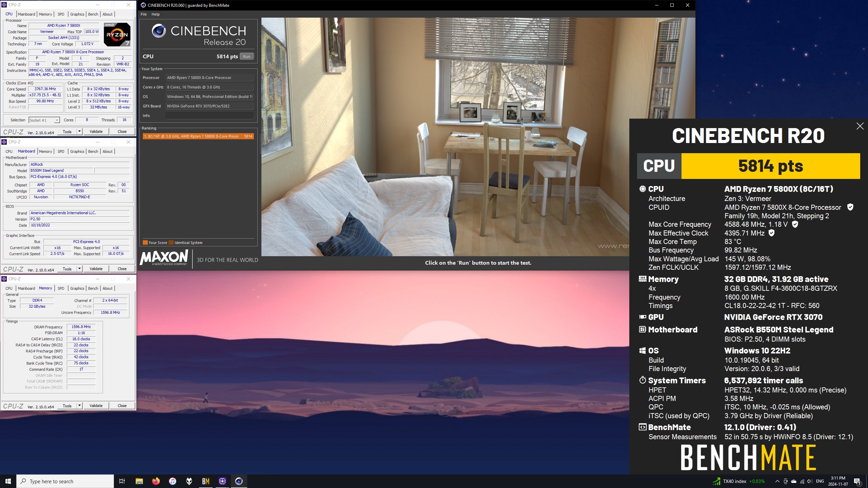Image resolution: width=868 pixels, height=488 pixels.
Task: Click the GFX Board NVIDIA GeForce field
Action: [x=210, y=106]
